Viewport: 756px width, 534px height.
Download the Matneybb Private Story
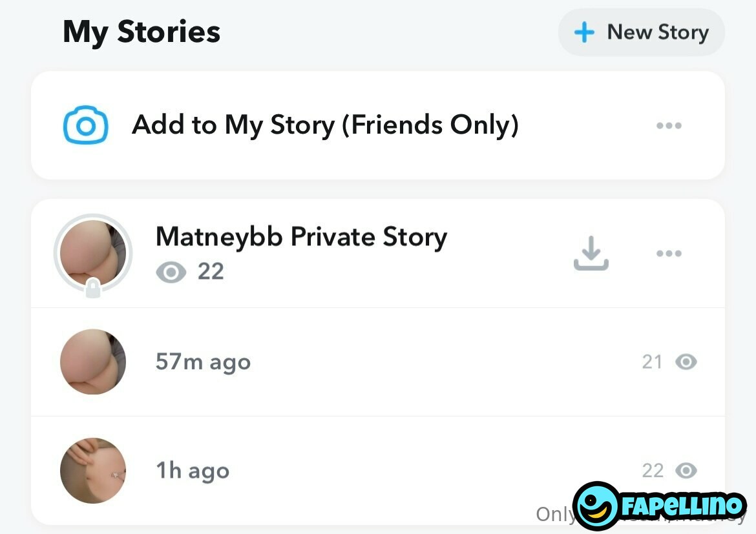(591, 253)
